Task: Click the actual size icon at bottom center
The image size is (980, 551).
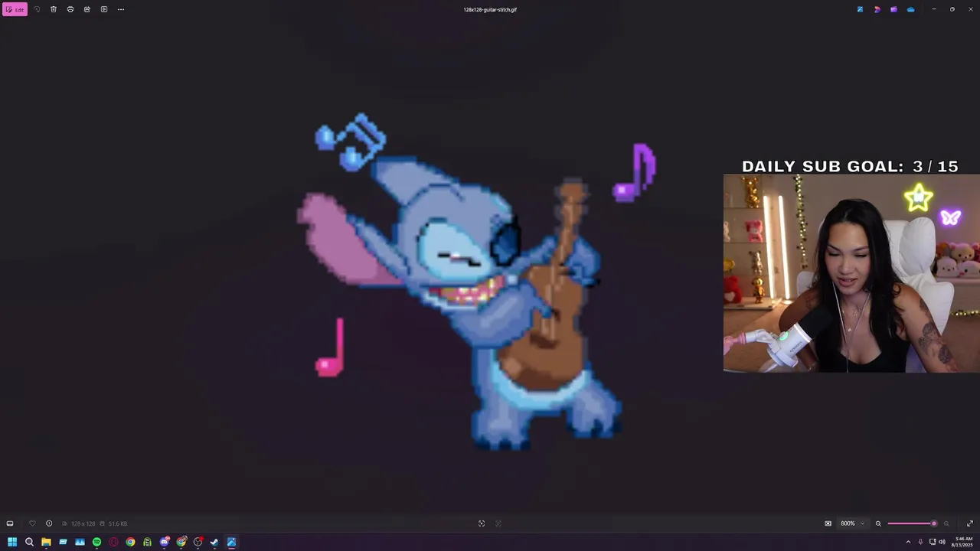Action: coord(498,523)
